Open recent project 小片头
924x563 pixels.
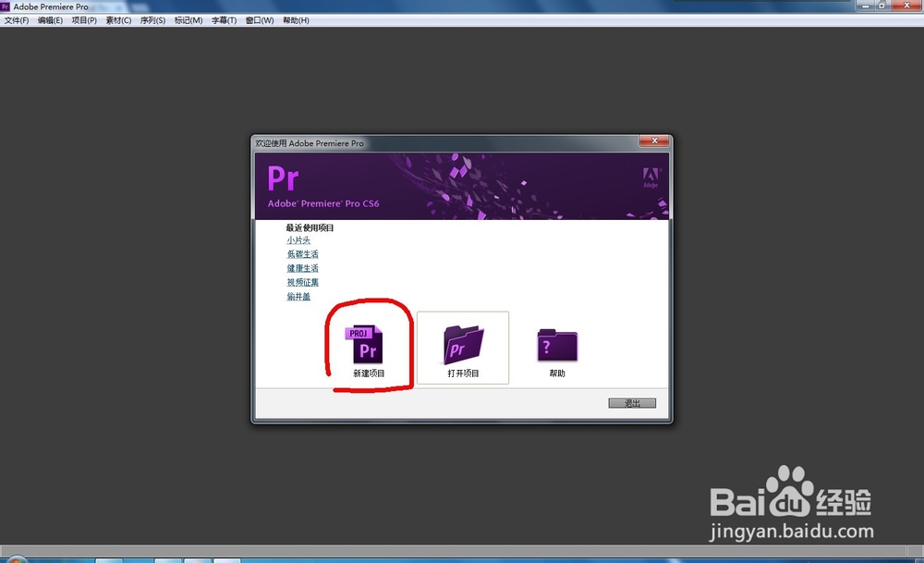coord(298,240)
